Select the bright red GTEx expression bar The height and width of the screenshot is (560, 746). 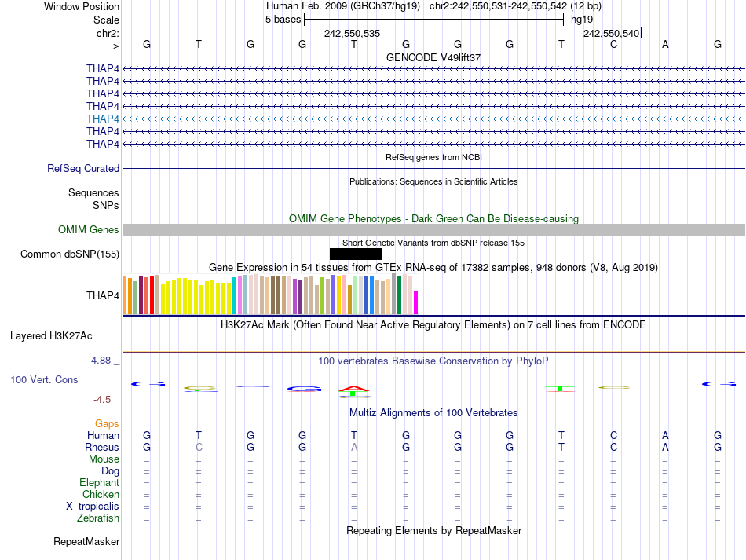[x=152, y=295]
